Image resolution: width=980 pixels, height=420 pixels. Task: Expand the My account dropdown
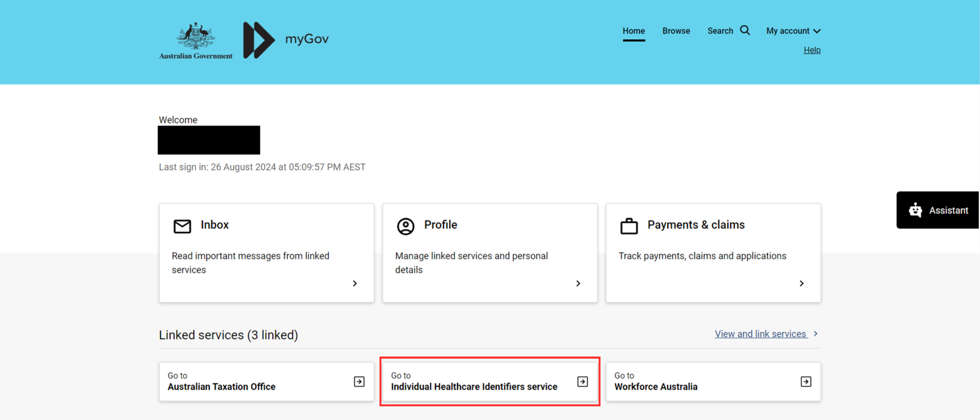pyautogui.click(x=793, y=31)
